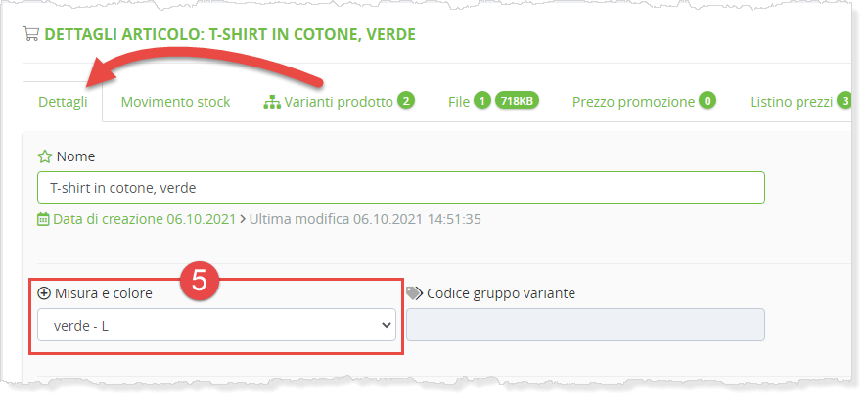868x400 pixels.
Task: Click the calendar icon before Data di creazione
Action: pos(43,219)
